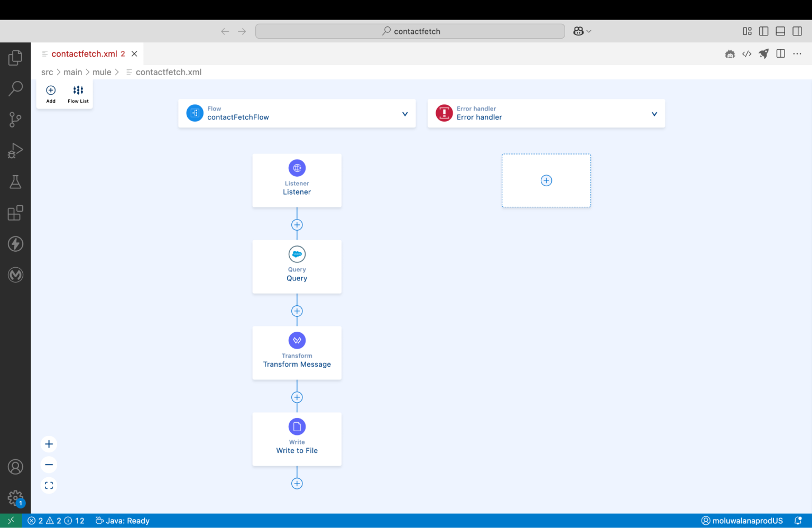
Task: Click the Add button on the flow canvas
Action: [50, 93]
